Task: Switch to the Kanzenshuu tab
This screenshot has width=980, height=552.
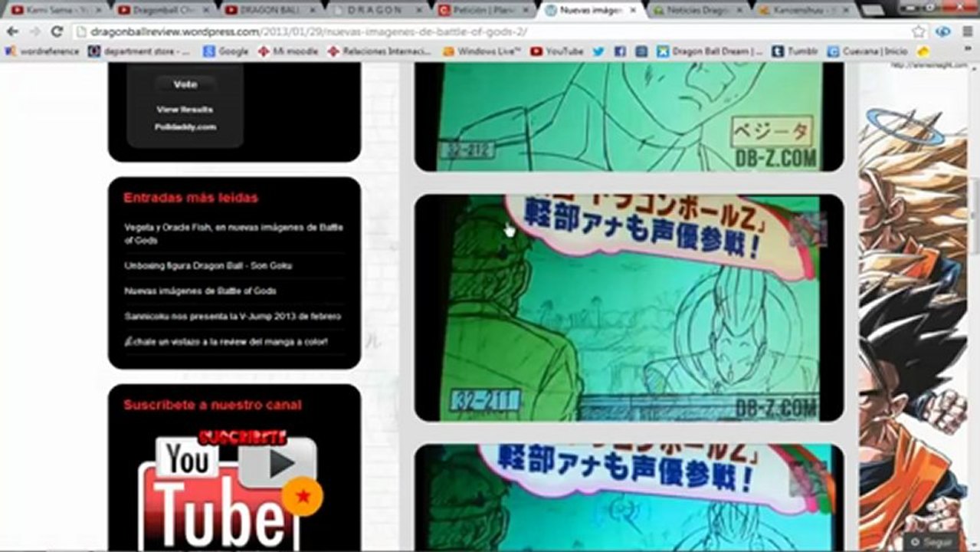Action: (805, 10)
